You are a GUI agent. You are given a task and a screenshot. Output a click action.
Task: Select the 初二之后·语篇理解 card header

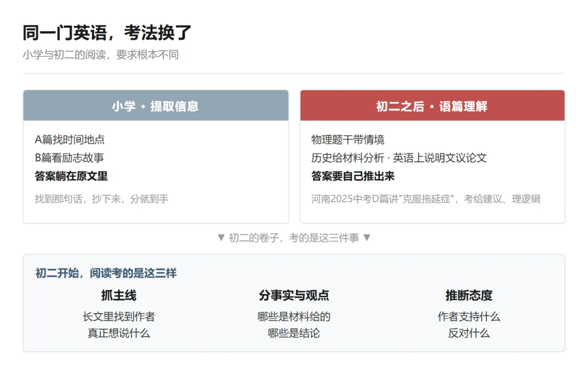click(x=432, y=105)
